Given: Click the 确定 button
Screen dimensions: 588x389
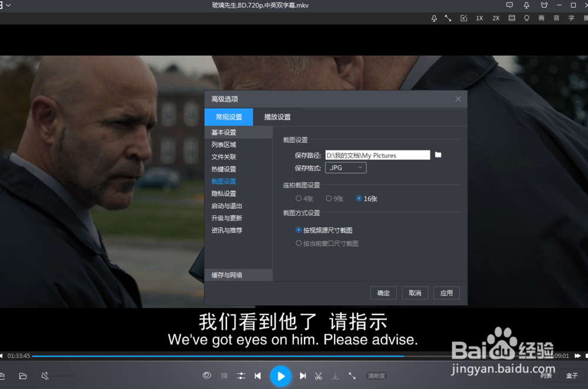Looking at the screenshot, I should click(x=383, y=293).
